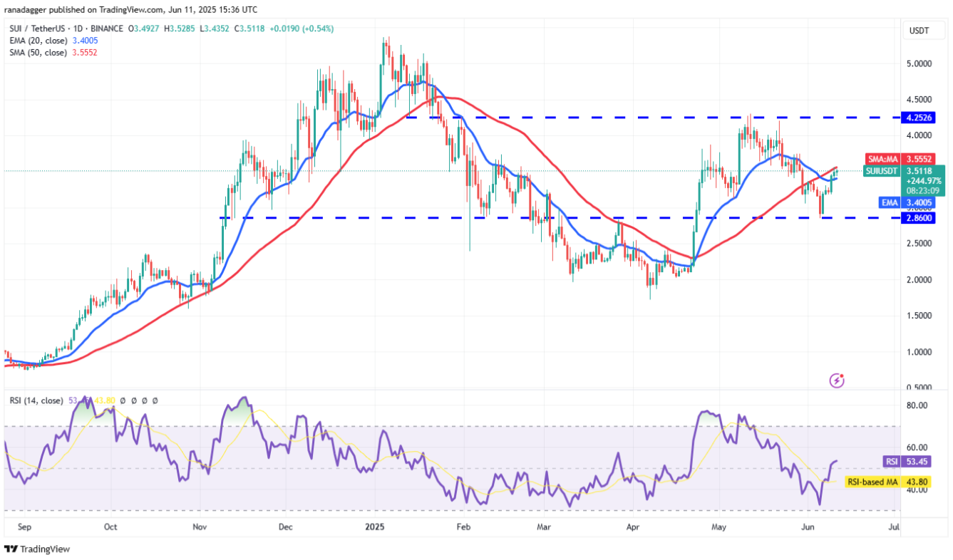
Task: Click the upper dashed blue horizontal line
Action: (570, 117)
